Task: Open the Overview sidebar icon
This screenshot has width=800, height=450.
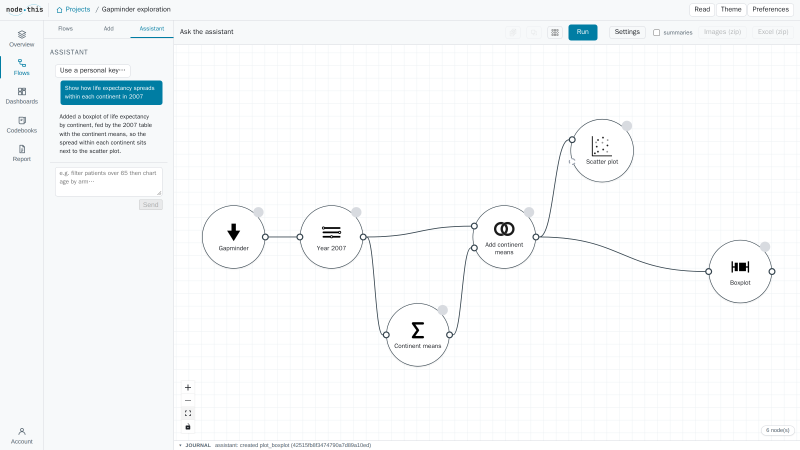Action: coord(21,38)
